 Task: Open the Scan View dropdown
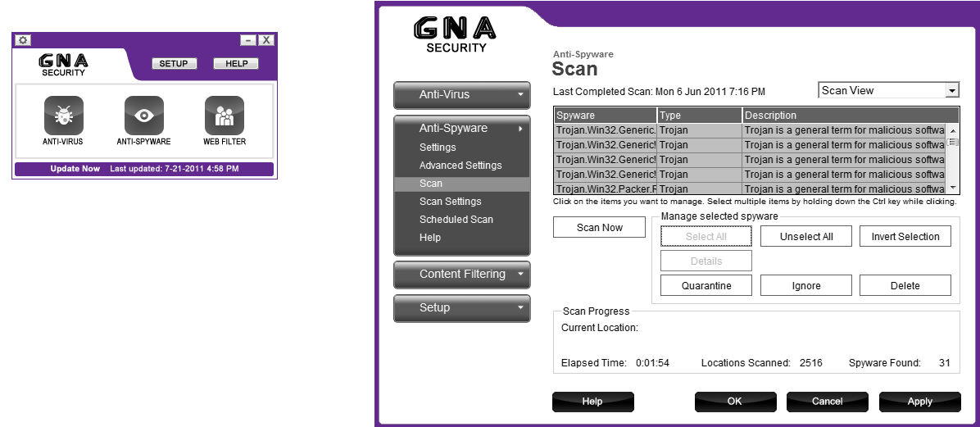(888, 91)
